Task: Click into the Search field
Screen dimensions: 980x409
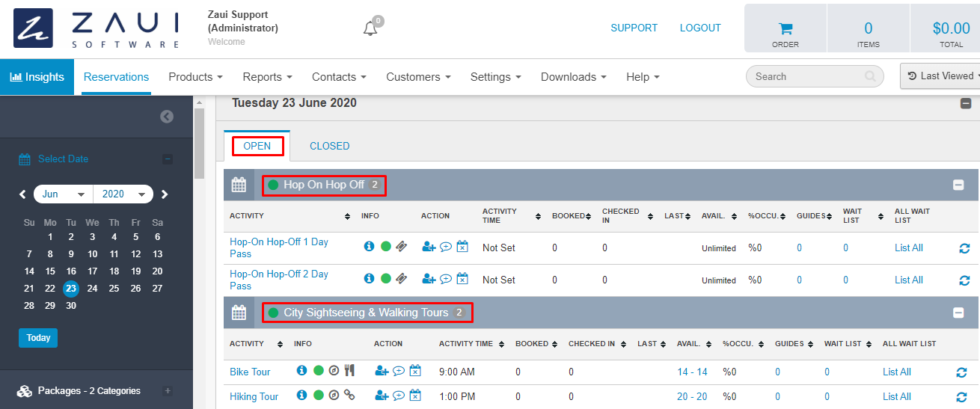Action: [x=815, y=76]
